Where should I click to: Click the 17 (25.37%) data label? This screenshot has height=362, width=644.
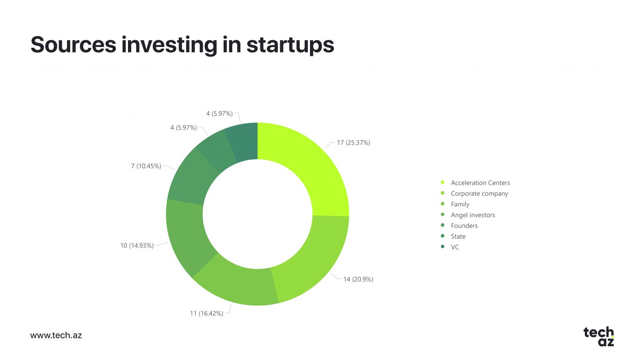click(x=353, y=143)
